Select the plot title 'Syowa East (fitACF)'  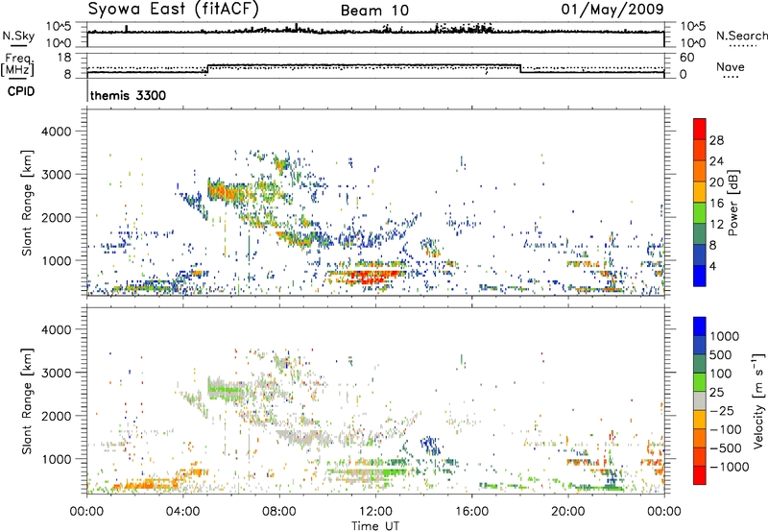coord(174,9)
